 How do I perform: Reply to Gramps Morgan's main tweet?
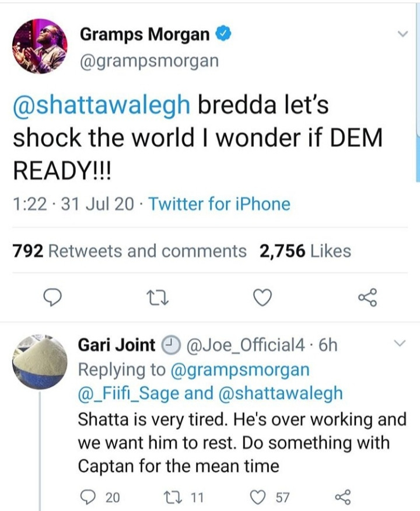52,297
